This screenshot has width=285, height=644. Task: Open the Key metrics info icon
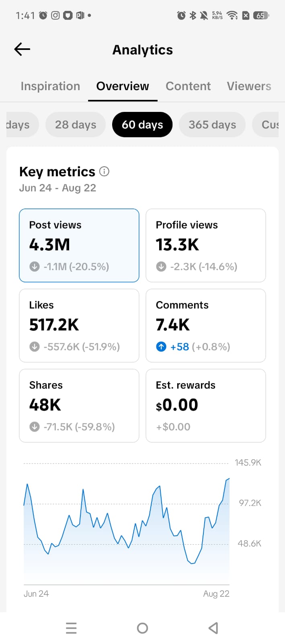[104, 171]
